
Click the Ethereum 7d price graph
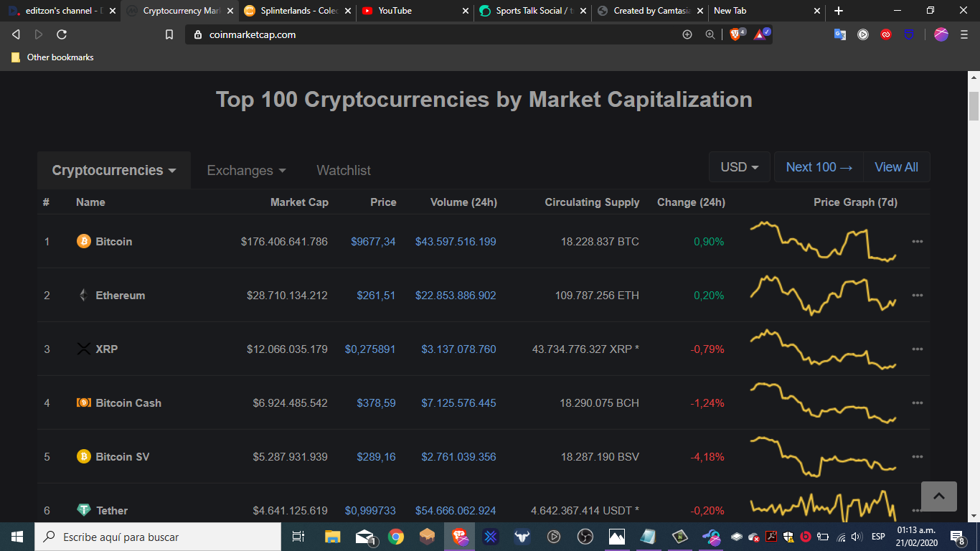823,295
